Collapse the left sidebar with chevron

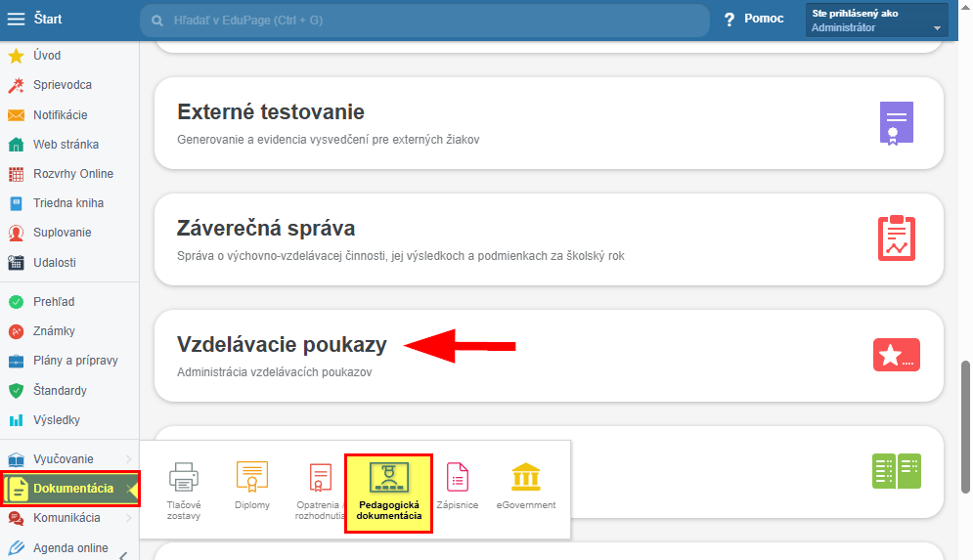pyautogui.click(x=122, y=555)
